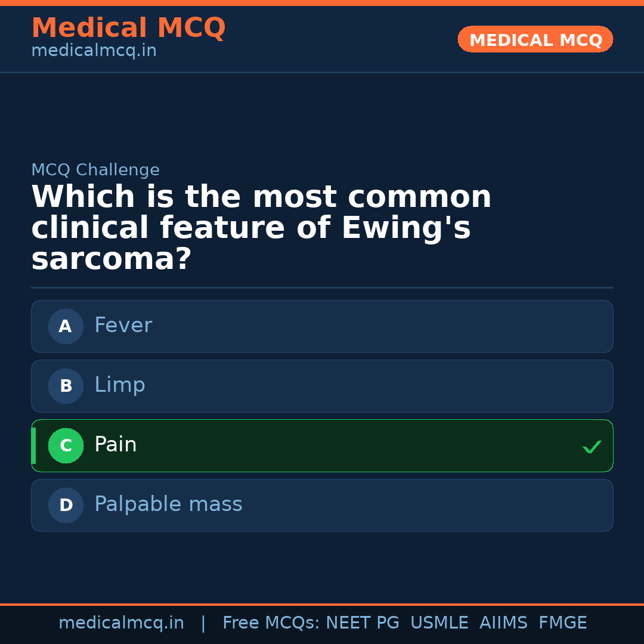
Task: Click the letter B circle badge
Action: [x=66, y=386]
